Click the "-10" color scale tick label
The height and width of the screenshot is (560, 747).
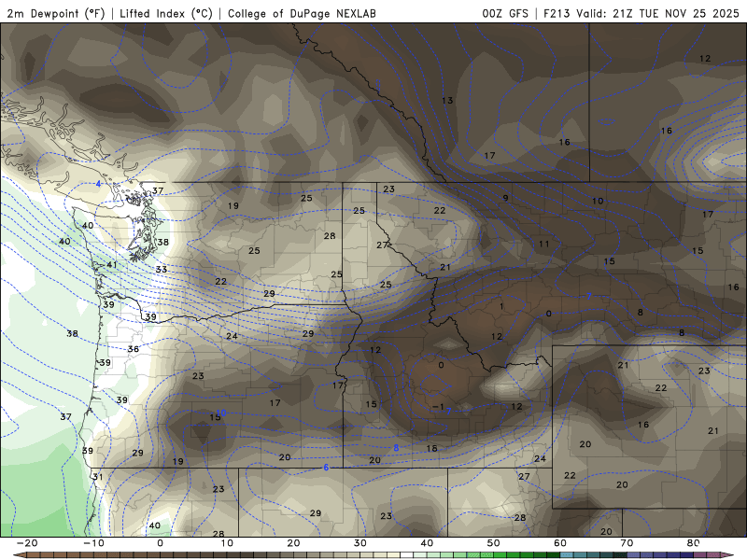coord(93,543)
